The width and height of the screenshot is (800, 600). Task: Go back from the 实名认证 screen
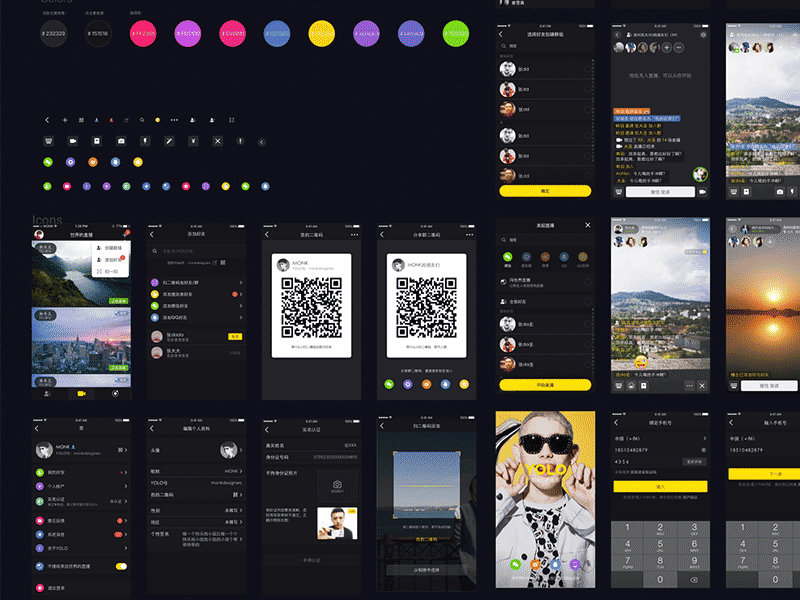pyautogui.click(x=267, y=430)
